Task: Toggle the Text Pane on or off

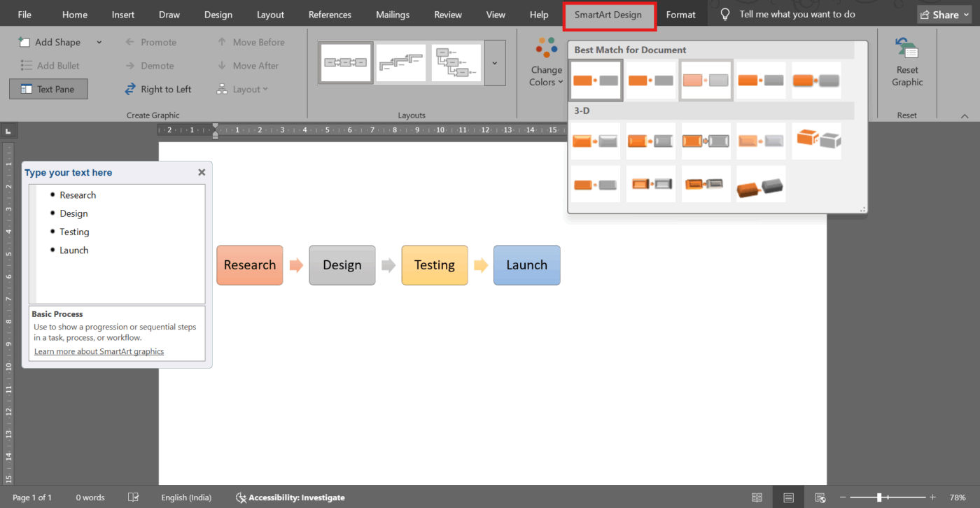Action: pos(48,89)
